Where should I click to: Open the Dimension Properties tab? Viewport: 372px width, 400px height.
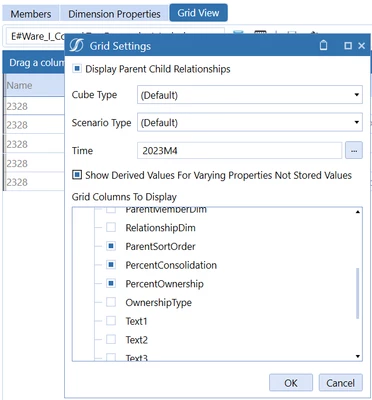(114, 14)
